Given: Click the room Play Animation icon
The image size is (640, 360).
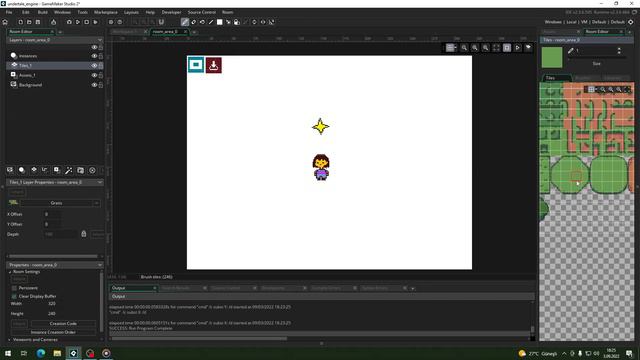Looking at the screenshot, I should tap(518, 48).
